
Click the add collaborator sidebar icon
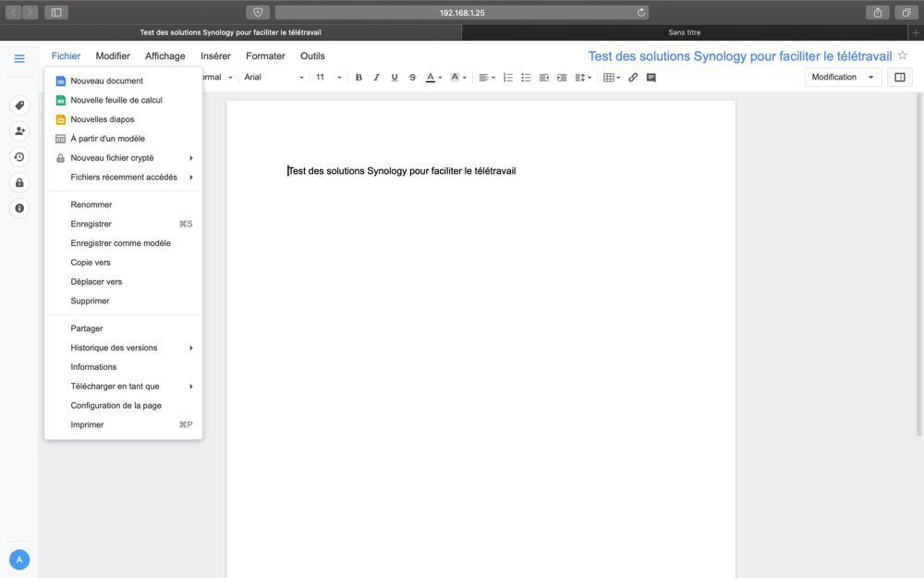pos(19,131)
